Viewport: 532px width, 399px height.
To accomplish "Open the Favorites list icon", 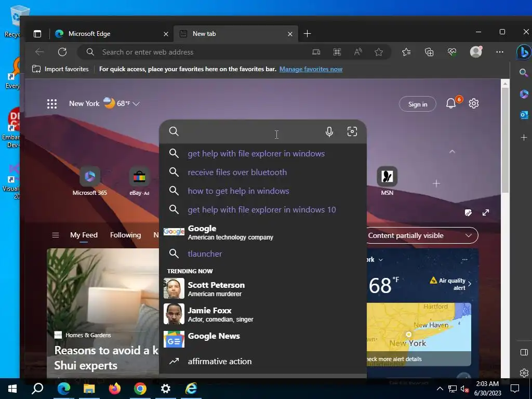I will pyautogui.click(x=406, y=52).
